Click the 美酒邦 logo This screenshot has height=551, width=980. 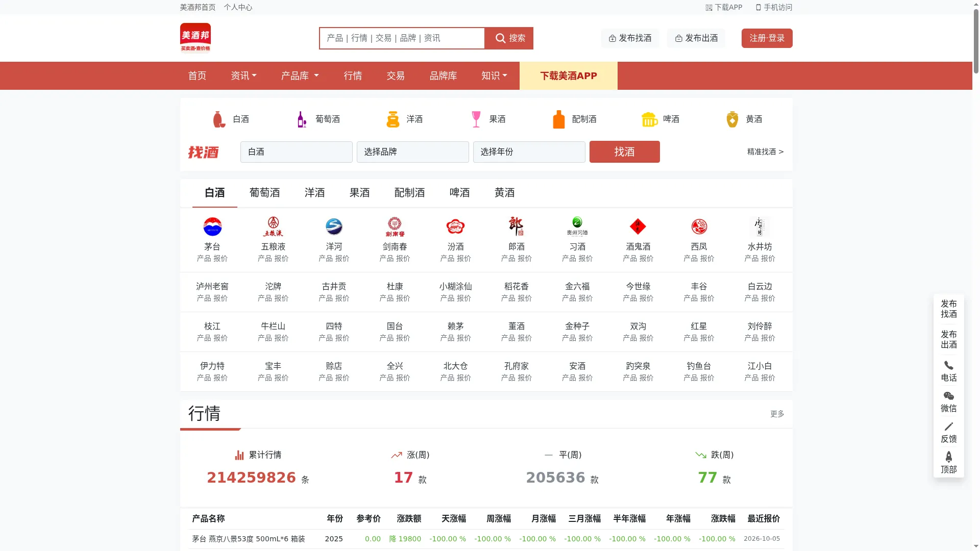195,38
